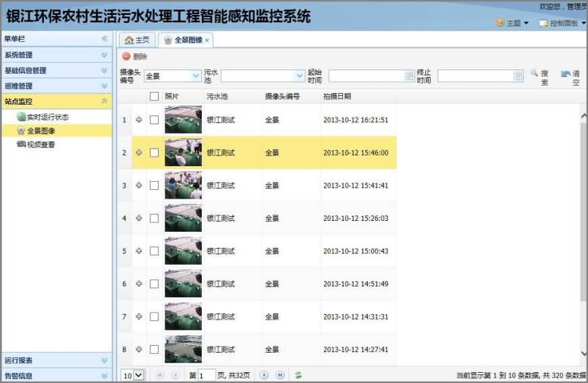
Task: Open calendar picker for 起始时间
Action: (x=409, y=76)
